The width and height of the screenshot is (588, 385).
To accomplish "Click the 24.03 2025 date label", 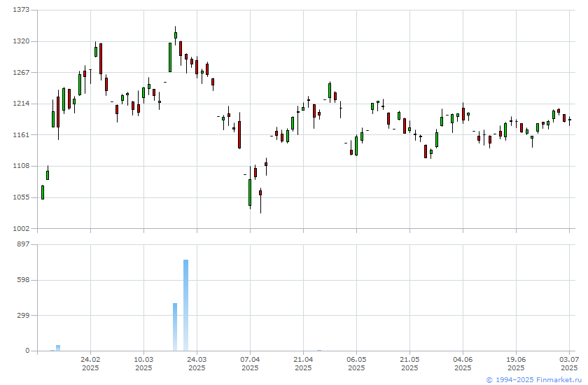I will coord(197,363).
